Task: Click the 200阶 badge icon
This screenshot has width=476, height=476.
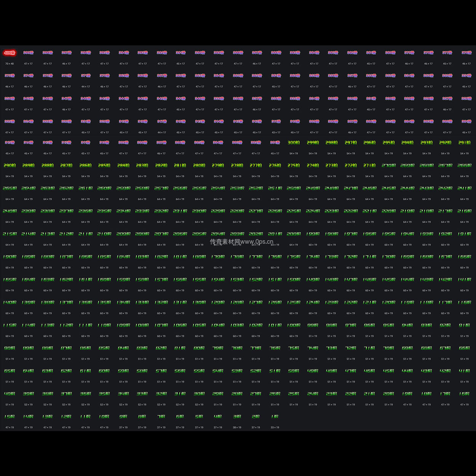Action: coord(294,234)
